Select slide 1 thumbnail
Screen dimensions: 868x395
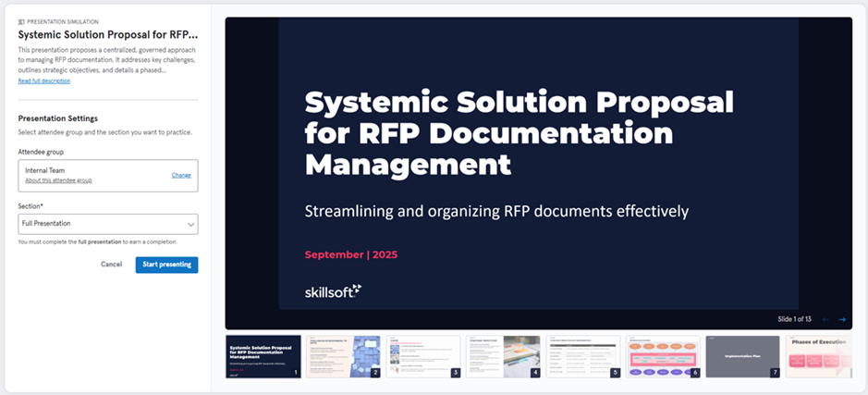click(263, 356)
